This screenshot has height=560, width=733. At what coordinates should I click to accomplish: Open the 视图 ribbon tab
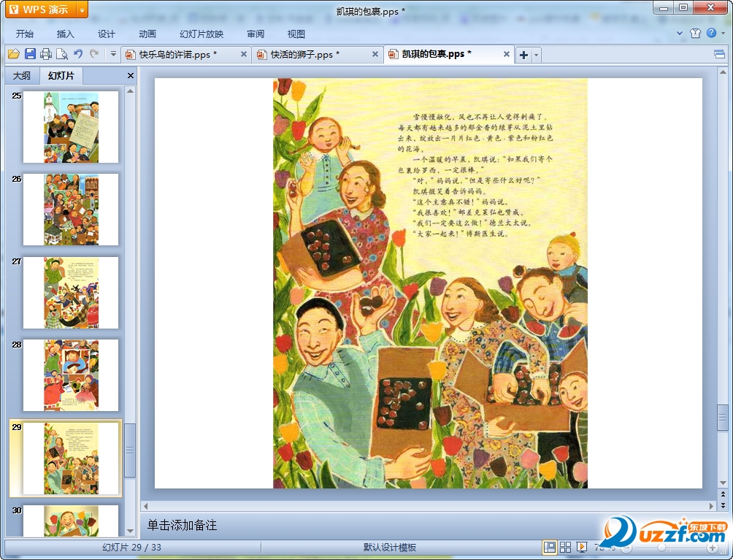[x=296, y=34]
